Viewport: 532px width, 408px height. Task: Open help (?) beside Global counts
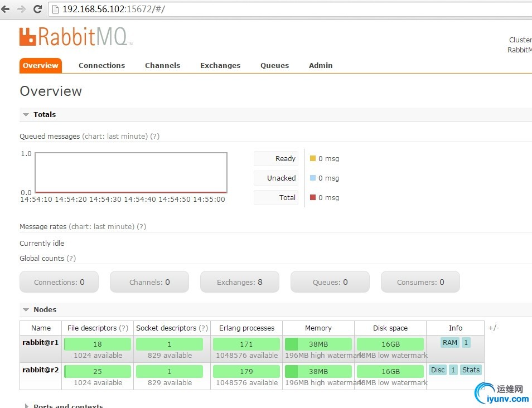(71, 259)
